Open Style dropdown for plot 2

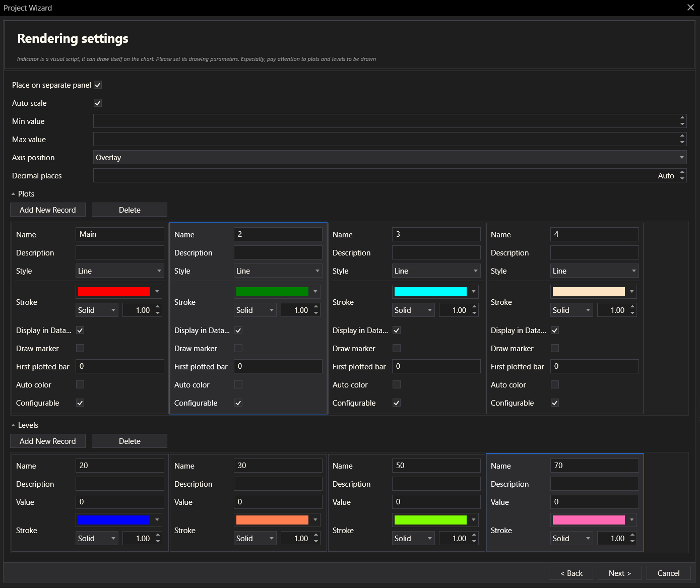point(278,271)
